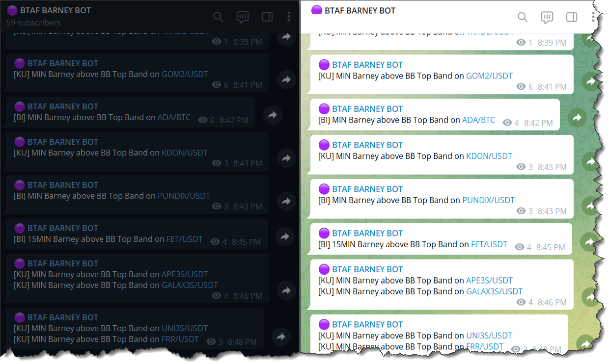
Task: Open PUNDIX/USDT link in light window
Action: [488, 200]
